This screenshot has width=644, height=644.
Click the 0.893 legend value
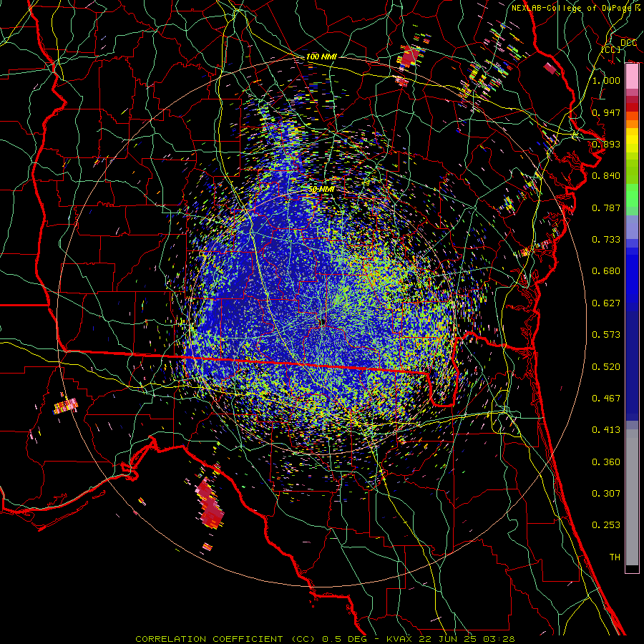606,144
